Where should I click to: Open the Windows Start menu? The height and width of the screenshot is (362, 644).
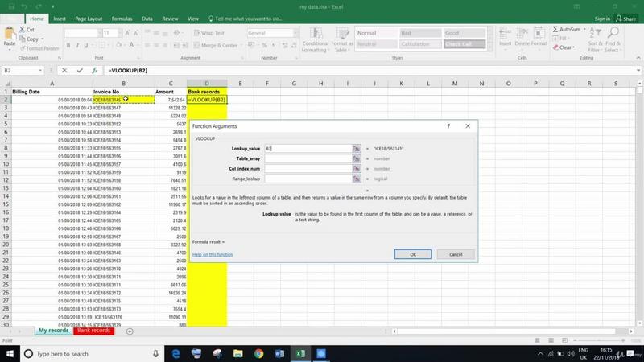[x=10, y=353]
